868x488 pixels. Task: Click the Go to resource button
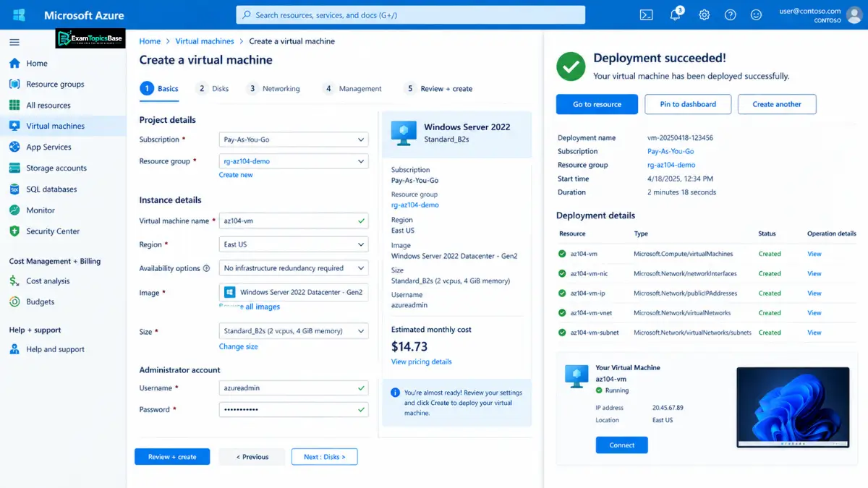point(597,104)
